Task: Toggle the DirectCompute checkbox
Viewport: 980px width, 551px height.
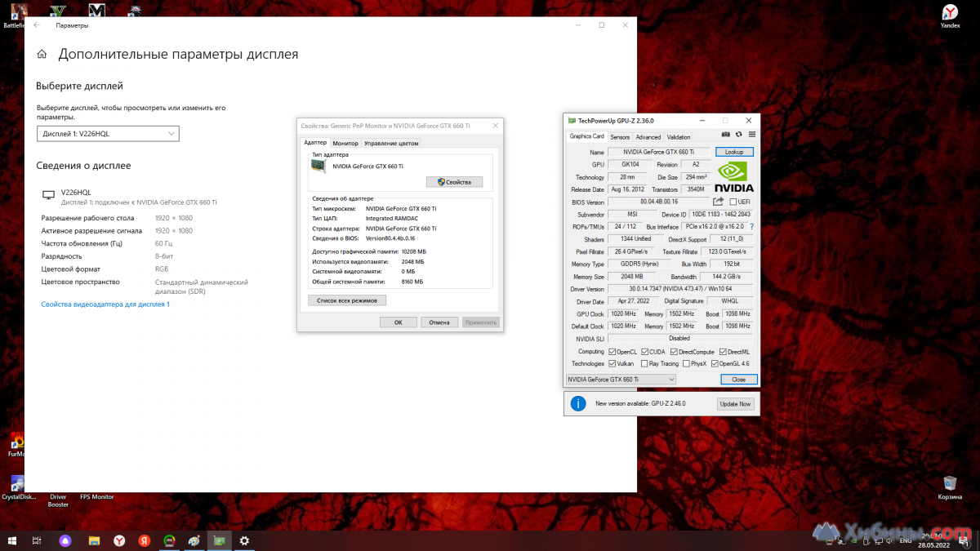Action: [674, 352]
